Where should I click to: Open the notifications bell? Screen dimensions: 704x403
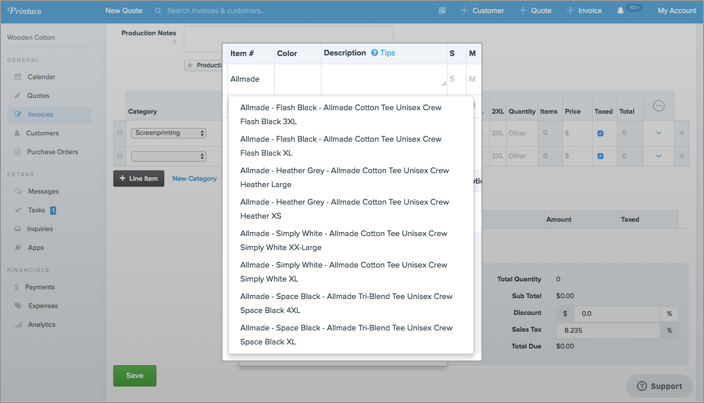point(620,10)
